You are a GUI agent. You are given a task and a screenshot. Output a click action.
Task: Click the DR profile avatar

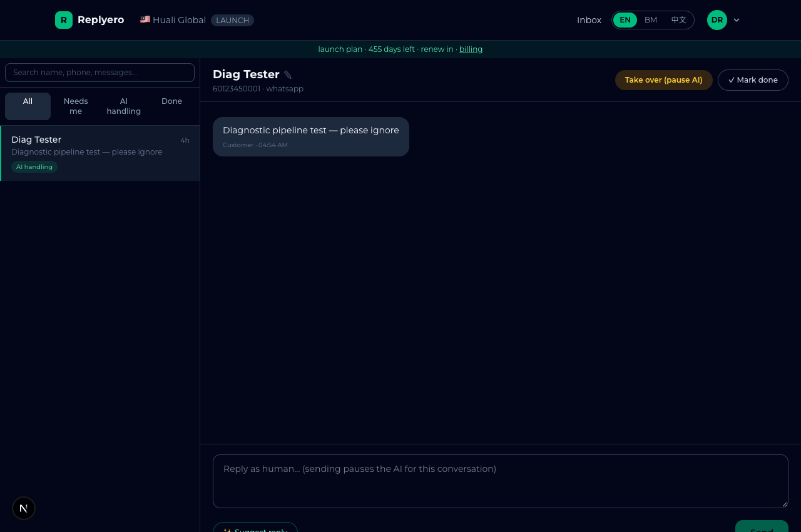point(717,20)
